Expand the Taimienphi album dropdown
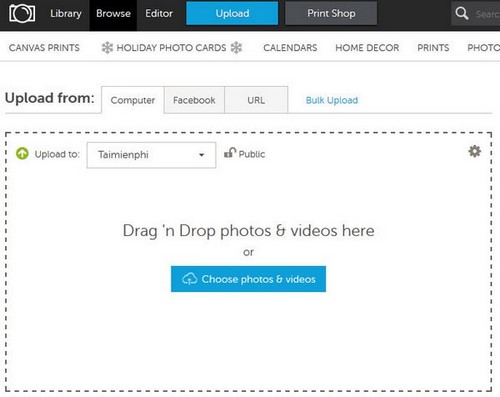500x397 pixels. (151, 155)
